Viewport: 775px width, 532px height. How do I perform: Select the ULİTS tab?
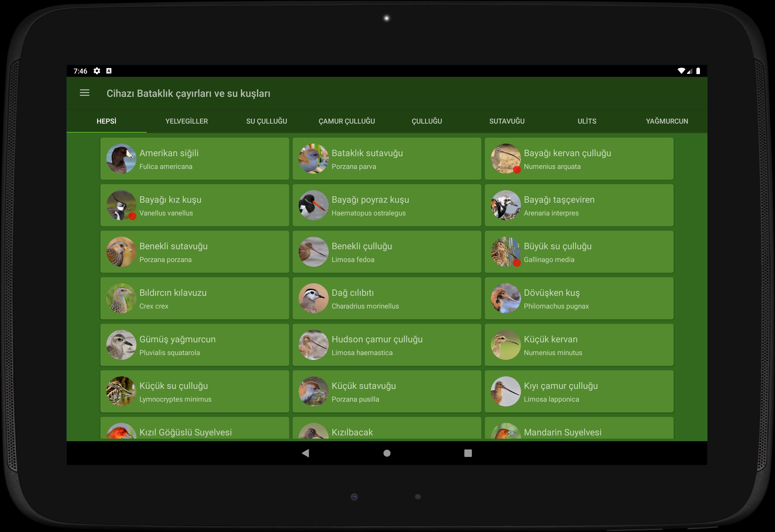coord(587,121)
